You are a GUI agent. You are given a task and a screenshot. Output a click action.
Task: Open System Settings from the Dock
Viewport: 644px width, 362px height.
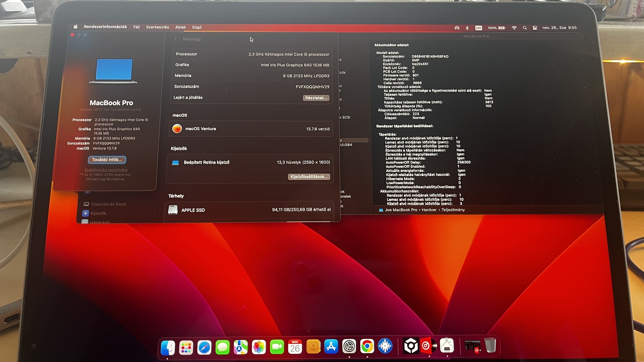(349, 347)
